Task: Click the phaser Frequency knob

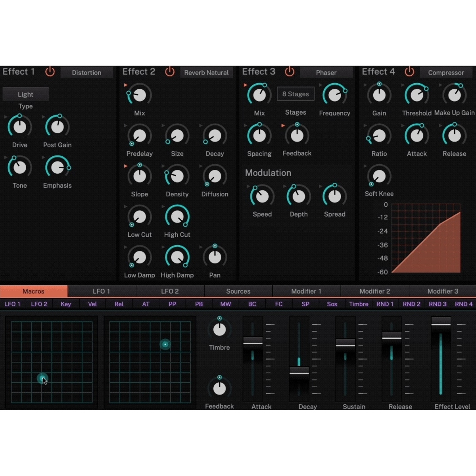Action: pyautogui.click(x=335, y=95)
